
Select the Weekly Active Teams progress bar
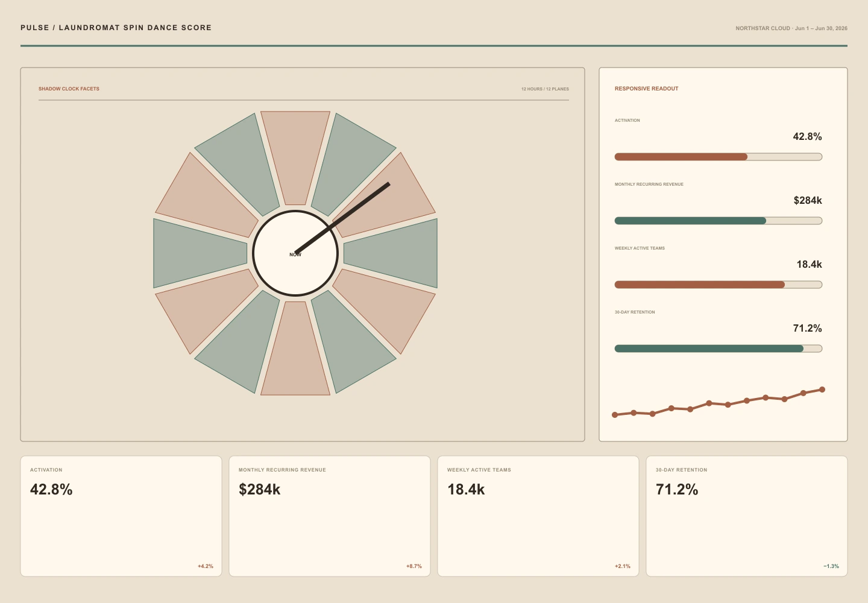tap(718, 285)
